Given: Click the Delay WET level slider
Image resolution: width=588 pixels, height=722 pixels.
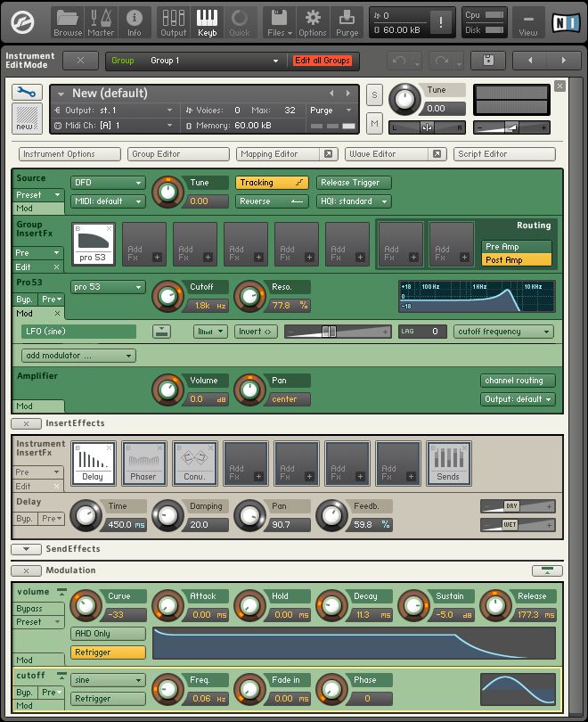Looking at the screenshot, I should coord(518,524).
